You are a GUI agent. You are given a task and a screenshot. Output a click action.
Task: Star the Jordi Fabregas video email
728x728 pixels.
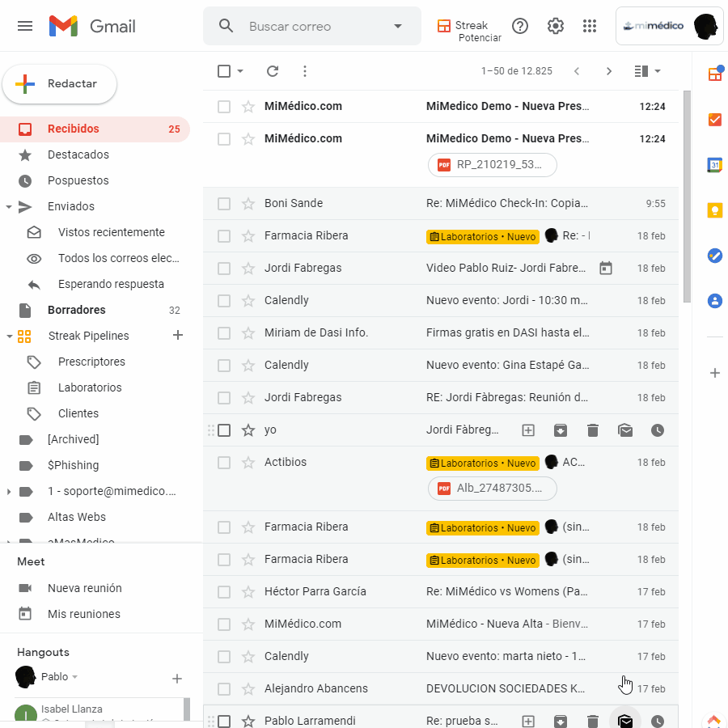[x=248, y=269]
